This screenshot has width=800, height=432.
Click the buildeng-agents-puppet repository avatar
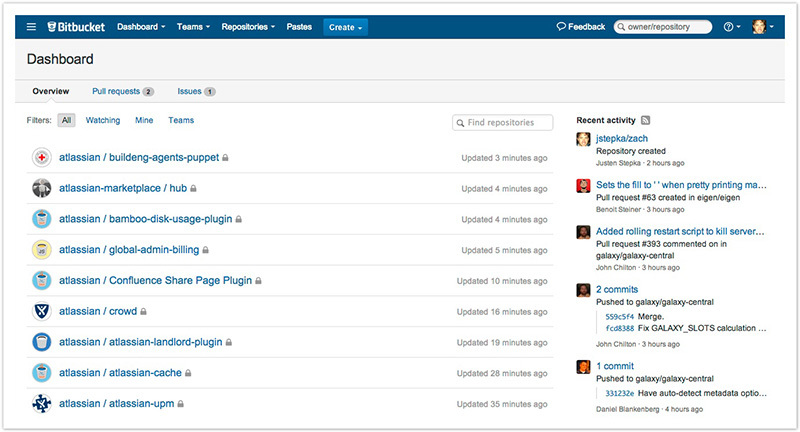pos(42,158)
